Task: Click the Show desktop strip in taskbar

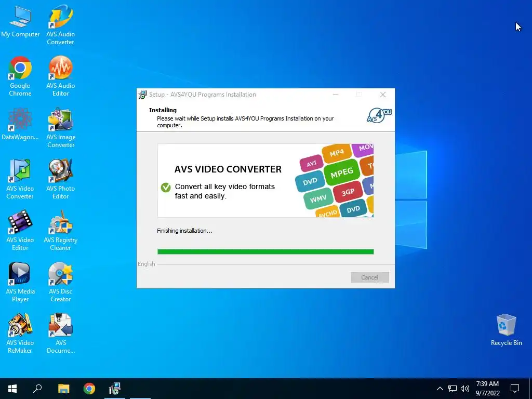Action: [x=530, y=389]
